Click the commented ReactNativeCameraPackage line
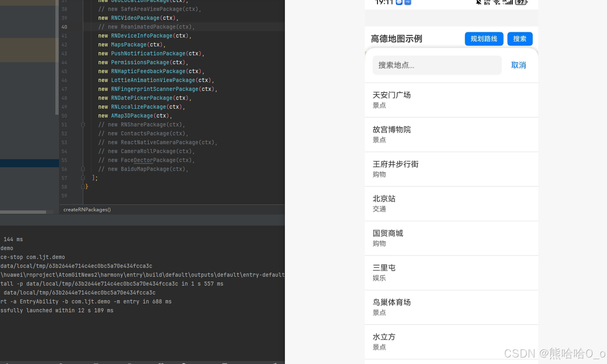This screenshot has width=607, height=364. click(x=158, y=143)
